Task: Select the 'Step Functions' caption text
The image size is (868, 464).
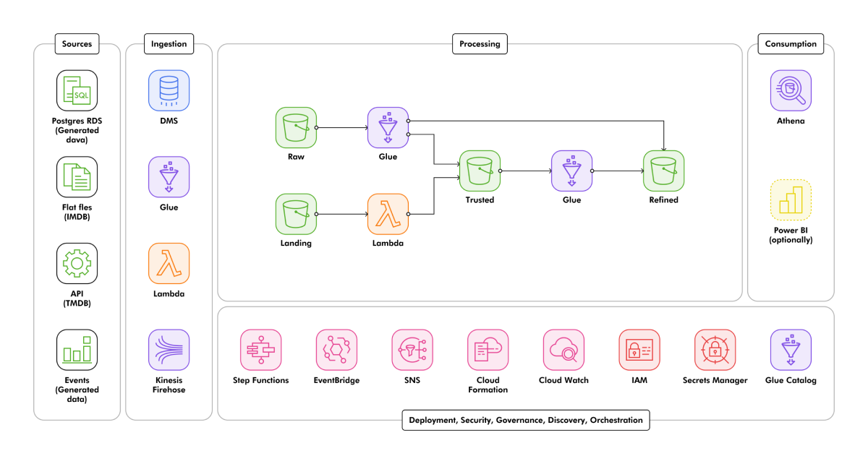Action: click(260, 380)
